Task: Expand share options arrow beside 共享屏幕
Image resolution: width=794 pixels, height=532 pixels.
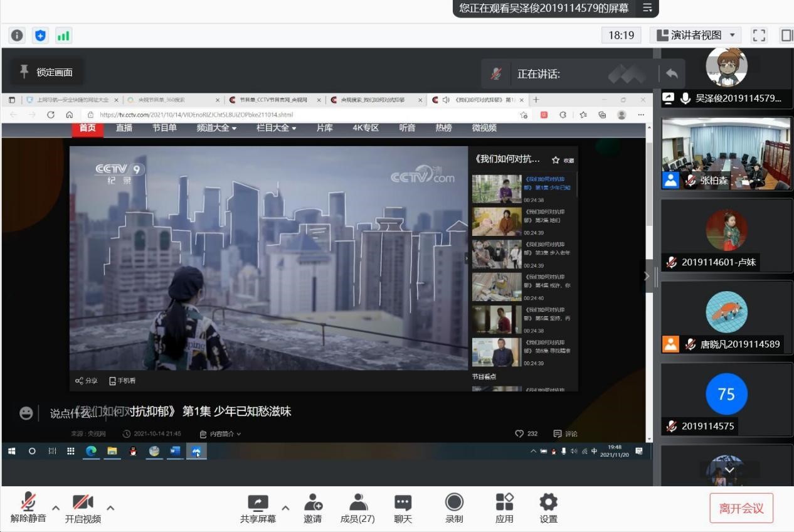Action: tap(285, 508)
